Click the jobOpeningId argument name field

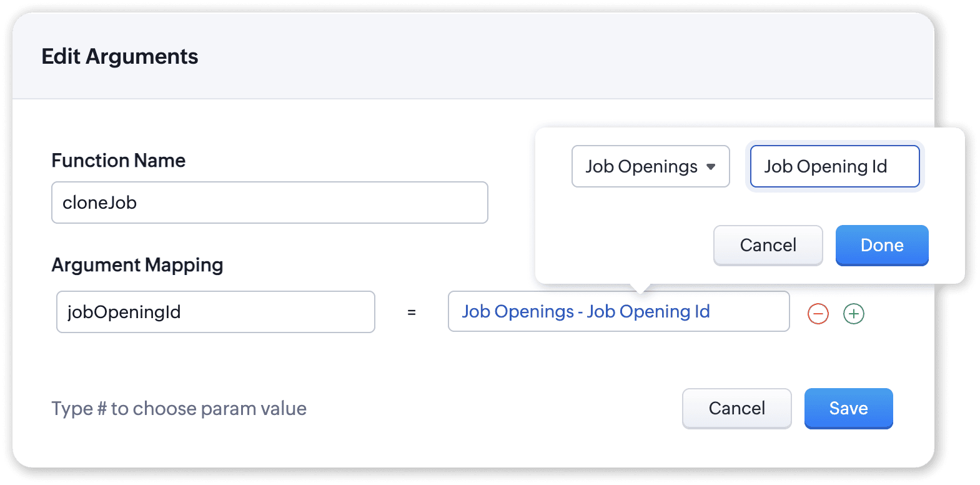[x=215, y=312]
